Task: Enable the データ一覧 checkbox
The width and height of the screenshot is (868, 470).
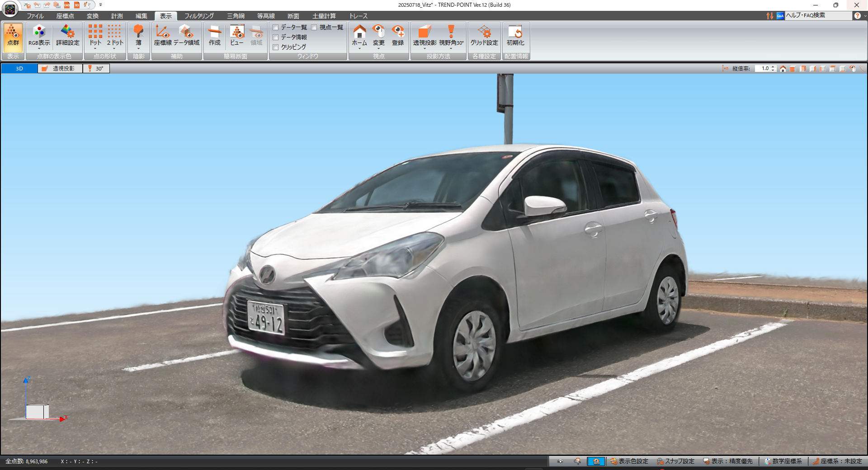Action: coord(276,28)
